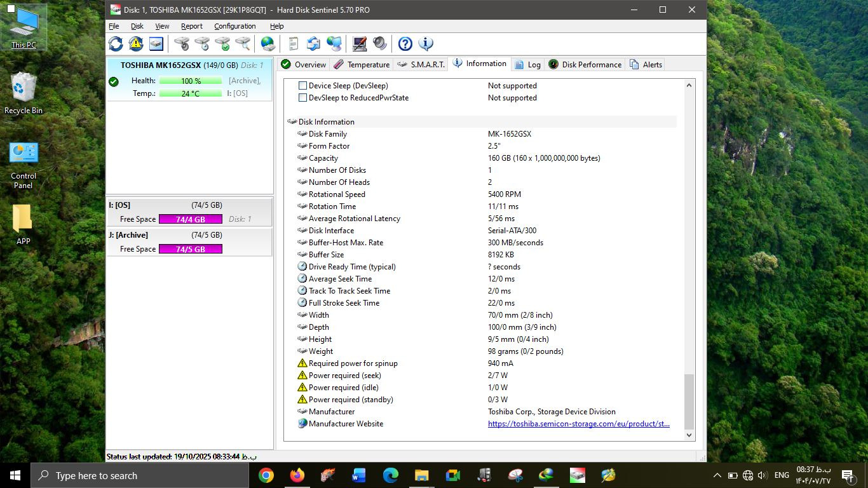Open the Toshiba manufacturer website link
Image resolution: width=868 pixels, height=488 pixels.
point(578,424)
